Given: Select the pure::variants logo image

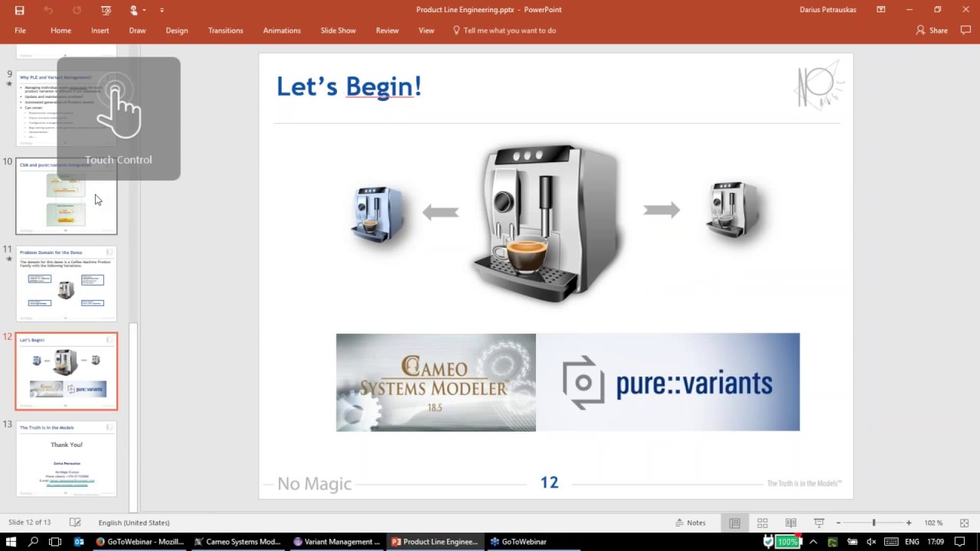Looking at the screenshot, I should pyautogui.click(x=668, y=382).
